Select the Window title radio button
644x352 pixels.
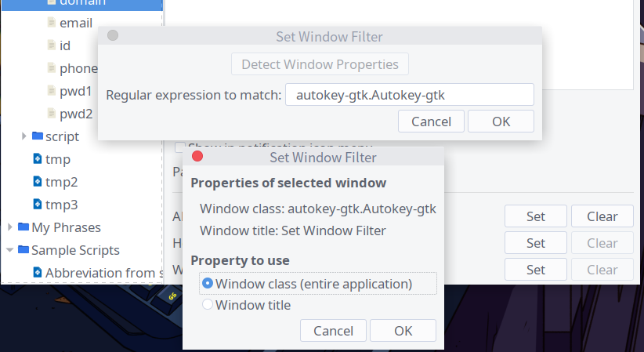(x=208, y=305)
